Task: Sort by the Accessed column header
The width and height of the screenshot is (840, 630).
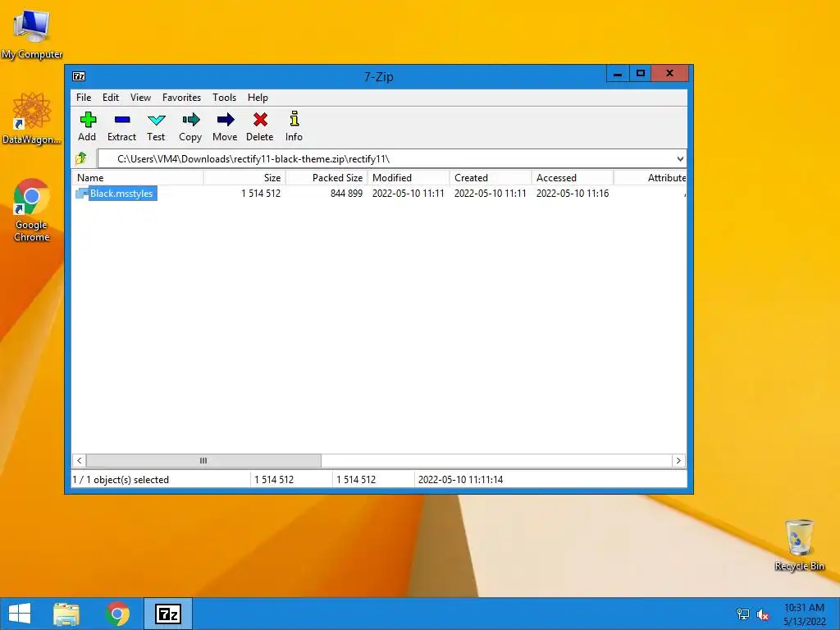Action: (x=572, y=178)
